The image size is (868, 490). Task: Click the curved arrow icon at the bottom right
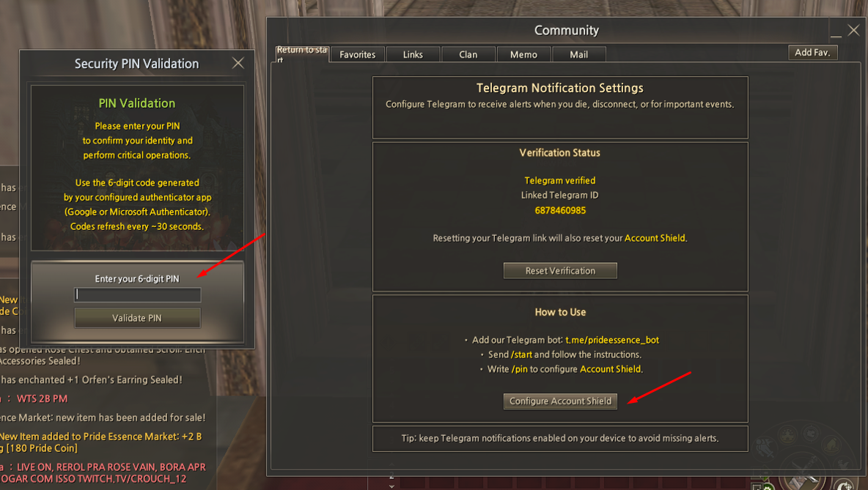point(844,484)
